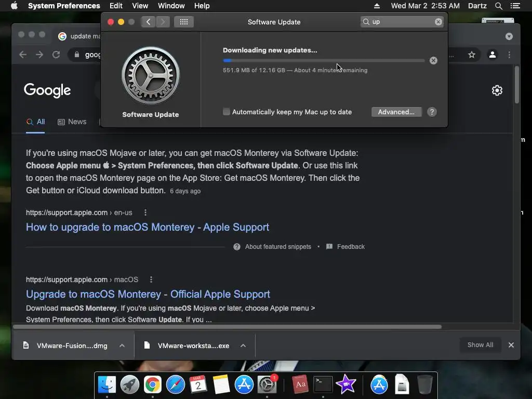The height and width of the screenshot is (399, 532).
Task: Go forward in System Preferences
Action: click(x=163, y=22)
